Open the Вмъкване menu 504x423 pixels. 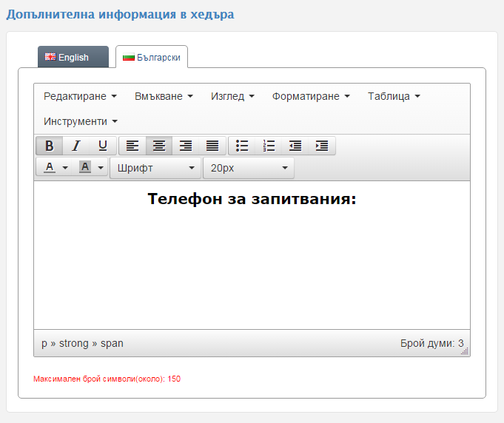[x=164, y=96]
